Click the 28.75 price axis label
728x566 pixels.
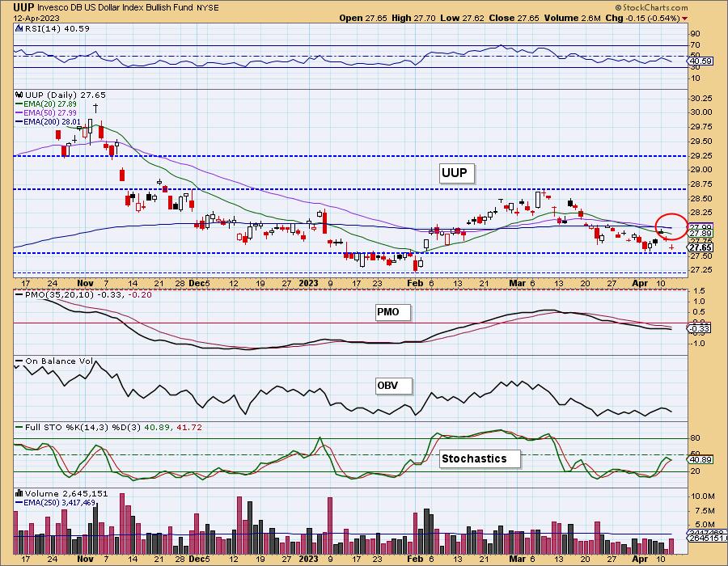click(x=700, y=184)
